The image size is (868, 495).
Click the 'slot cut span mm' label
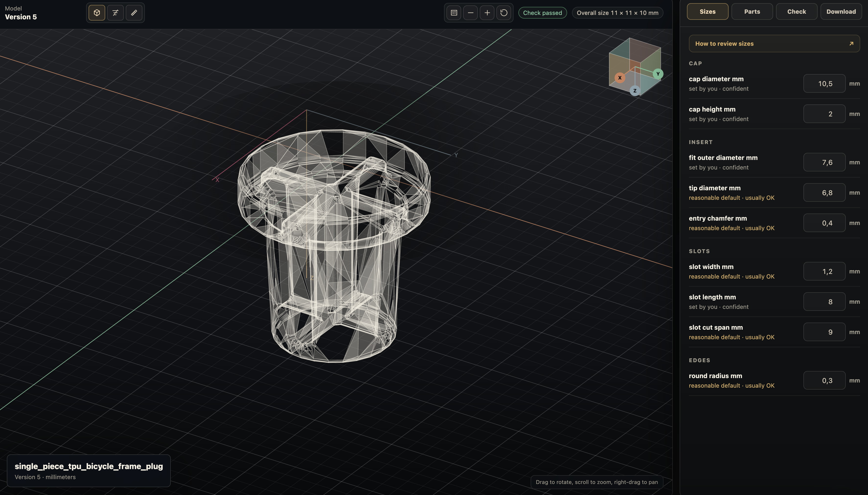point(716,327)
